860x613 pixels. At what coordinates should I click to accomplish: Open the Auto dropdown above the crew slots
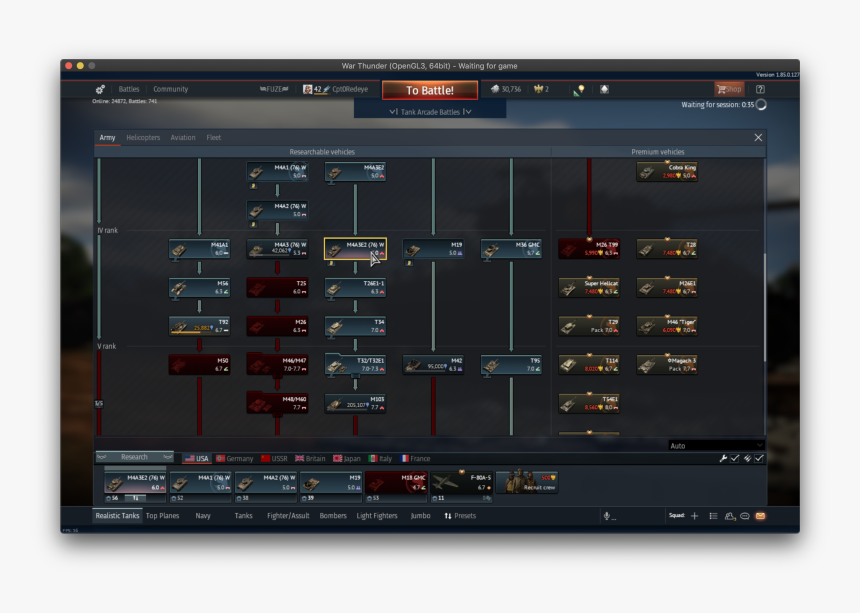tap(715, 443)
